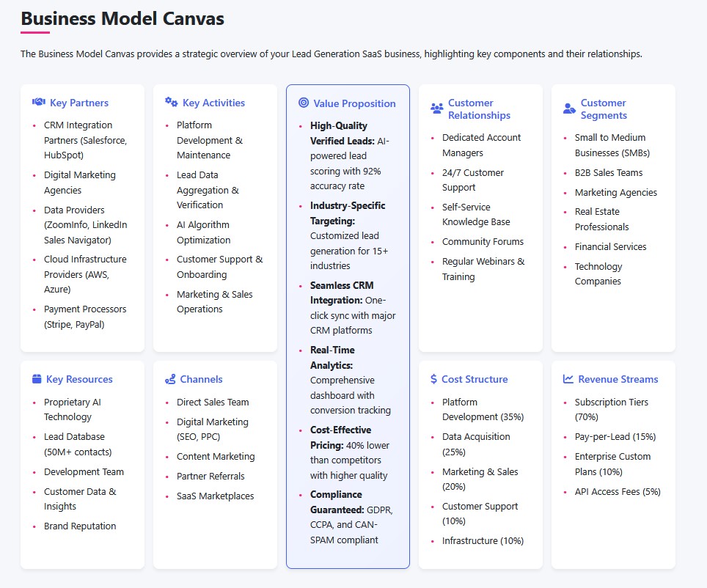The width and height of the screenshot is (707, 588).
Task: Click the user icon beside Customer Segments
Action: [x=570, y=109]
